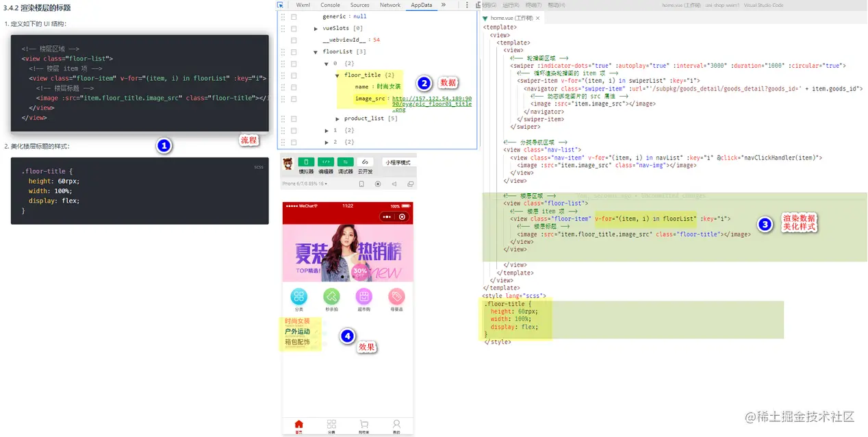This screenshot has height=437, width=868.
Task: Click the <style lang="scss"> line in VS Code
Action: [x=514, y=296]
